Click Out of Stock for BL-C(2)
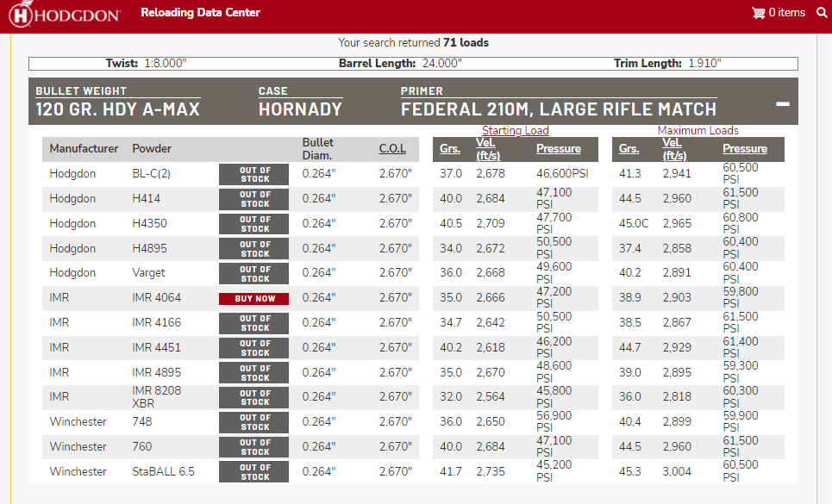832x504 pixels. click(254, 174)
